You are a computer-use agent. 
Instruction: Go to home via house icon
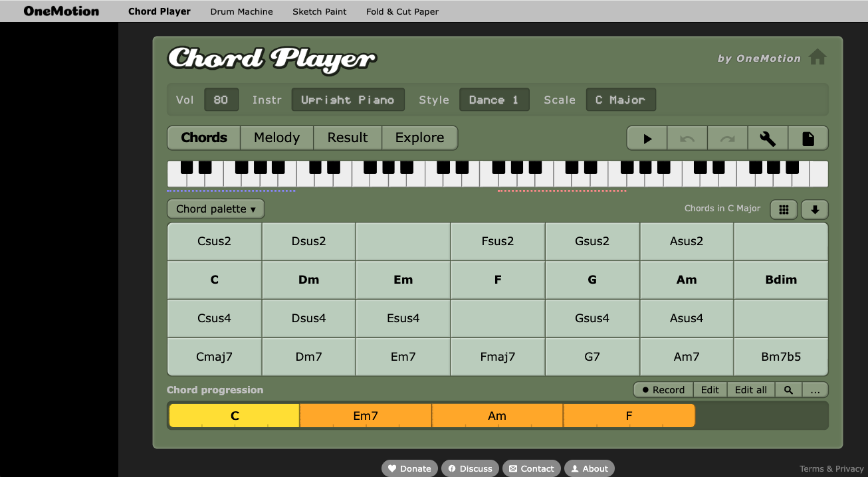(817, 58)
